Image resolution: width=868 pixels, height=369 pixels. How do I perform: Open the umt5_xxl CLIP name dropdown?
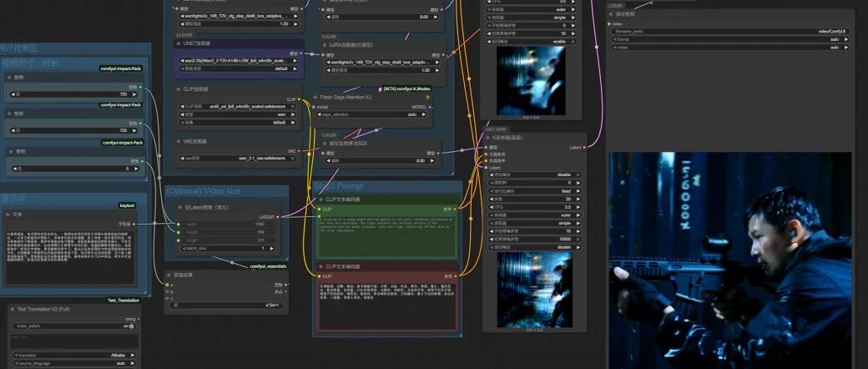point(240,106)
